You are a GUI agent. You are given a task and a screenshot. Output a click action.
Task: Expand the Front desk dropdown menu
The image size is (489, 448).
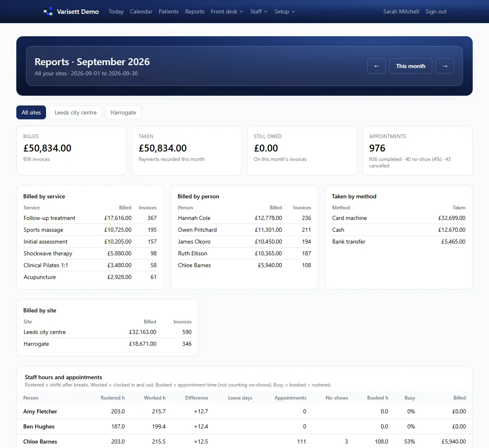[x=227, y=11]
